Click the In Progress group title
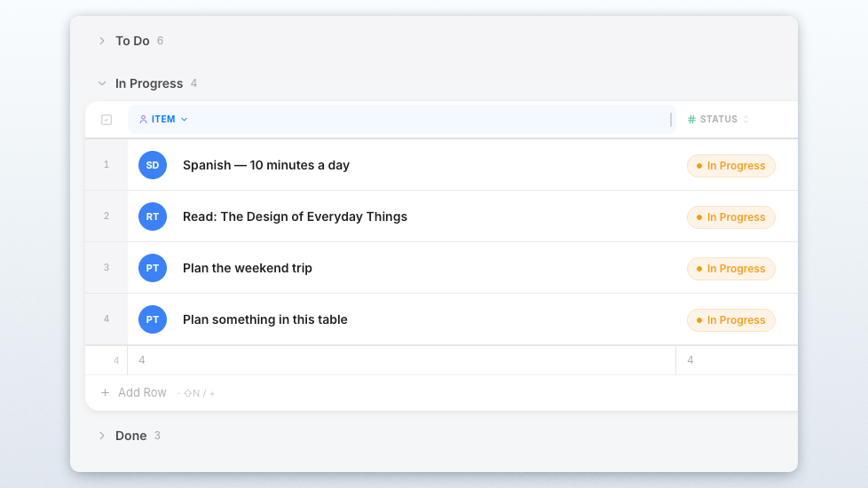Screen dimensions: 868x488 point(149,83)
